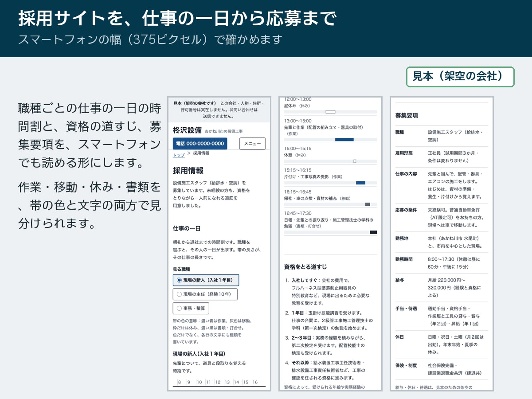The width and height of the screenshot is (532, 399).
Task: Click the 仕事の内容 table row label
Action: point(406,174)
